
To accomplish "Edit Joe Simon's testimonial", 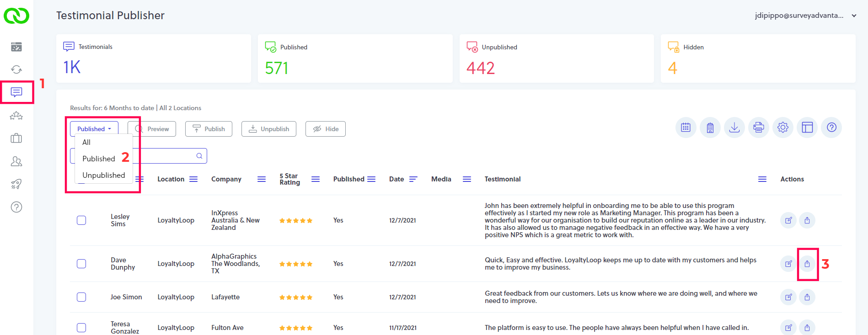I will (788, 297).
